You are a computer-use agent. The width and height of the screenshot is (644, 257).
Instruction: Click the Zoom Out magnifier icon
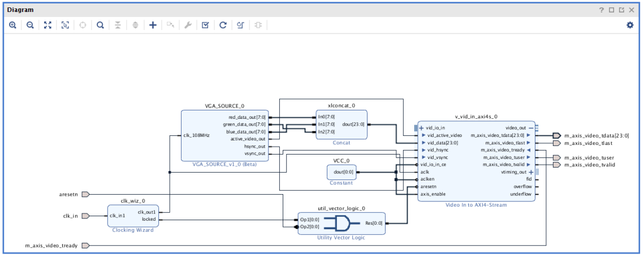[30, 25]
